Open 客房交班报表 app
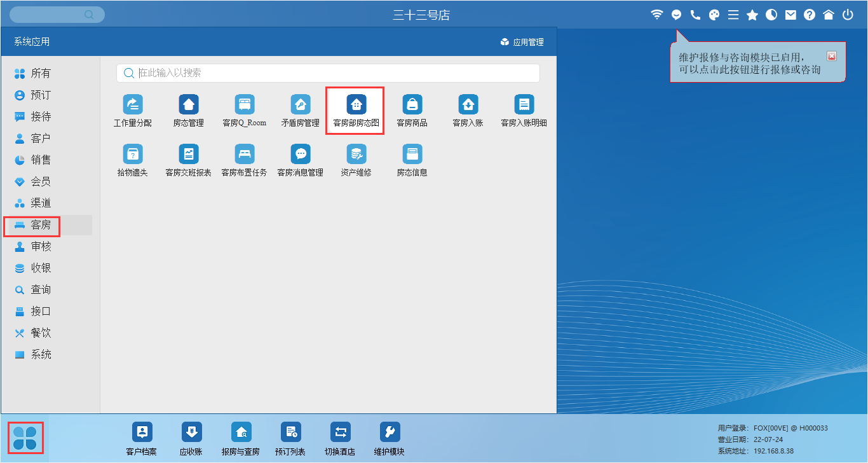The height and width of the screenshot is (463, 868). click(189, 160)
